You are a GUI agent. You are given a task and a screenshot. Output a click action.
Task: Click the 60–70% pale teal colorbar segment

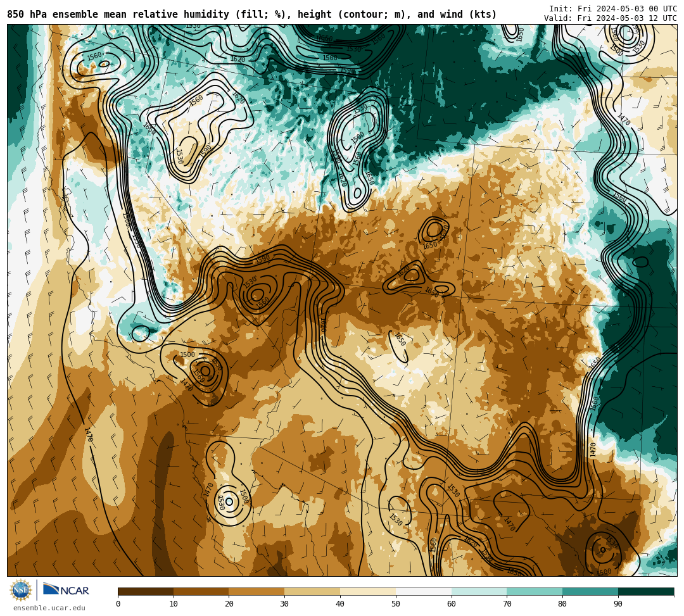point(479,591)
